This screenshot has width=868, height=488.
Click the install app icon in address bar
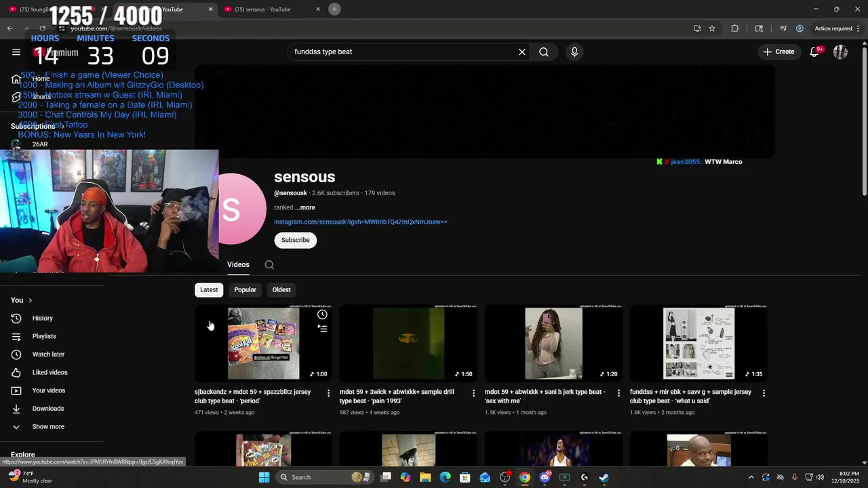697,28
